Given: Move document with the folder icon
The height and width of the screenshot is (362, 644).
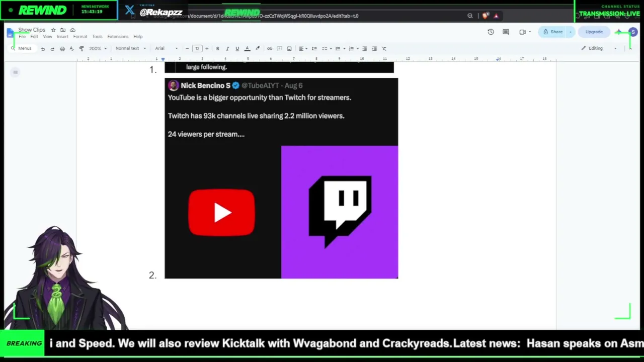Looking at the screenshot, I should [63, 30].
